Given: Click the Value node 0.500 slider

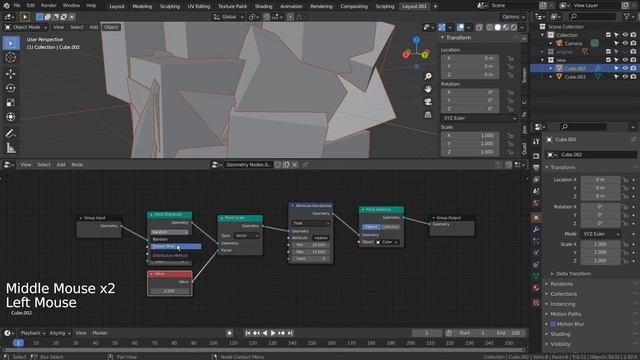Looking at the screenshot, I should click(x=169, y=291).
